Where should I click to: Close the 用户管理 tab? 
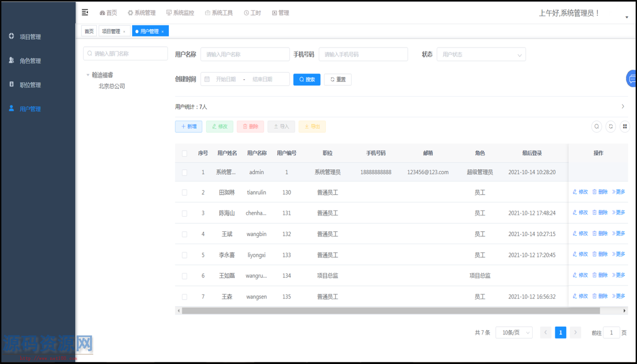click(162, 32)
